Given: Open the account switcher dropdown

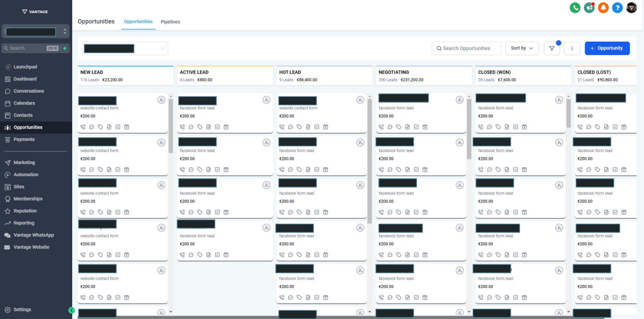Looking at the screenshot, I should [36, 31].
